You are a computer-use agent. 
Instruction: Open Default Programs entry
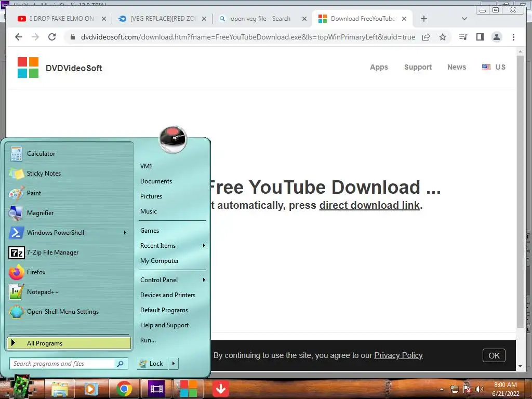point(164,310)
